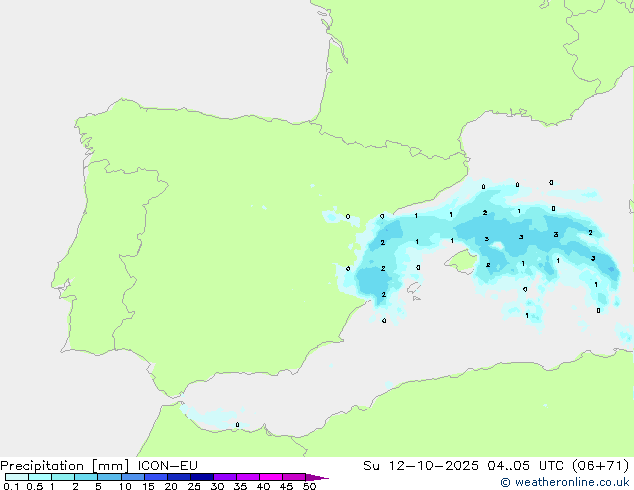Click the "Precipitation [mm]" title text

click(65, 466)
